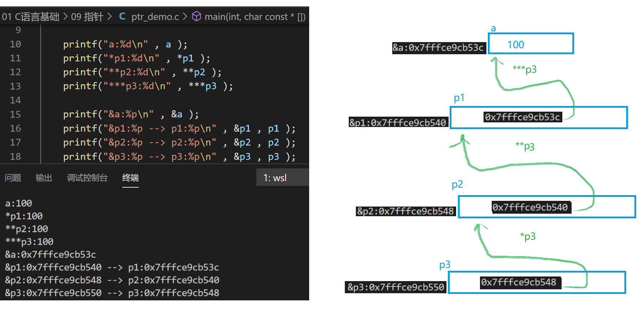644x310 pixels.
Task: Click the '&p1:0x7fffce9cb540' diagram address label
Action: pyautogui.click(x=398, y=123)
